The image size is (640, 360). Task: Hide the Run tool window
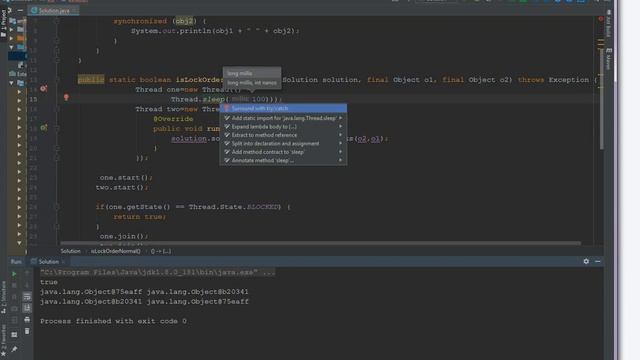[598, 261]
